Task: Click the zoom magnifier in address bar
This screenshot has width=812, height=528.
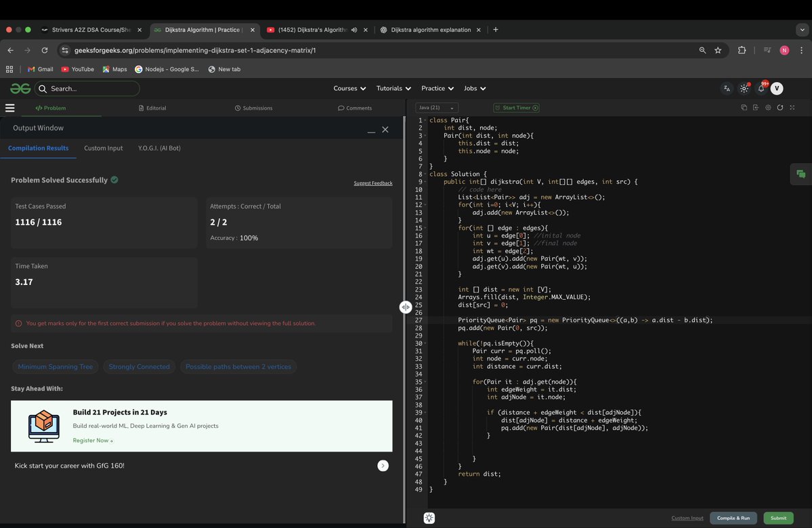Action: coord(702,50)
